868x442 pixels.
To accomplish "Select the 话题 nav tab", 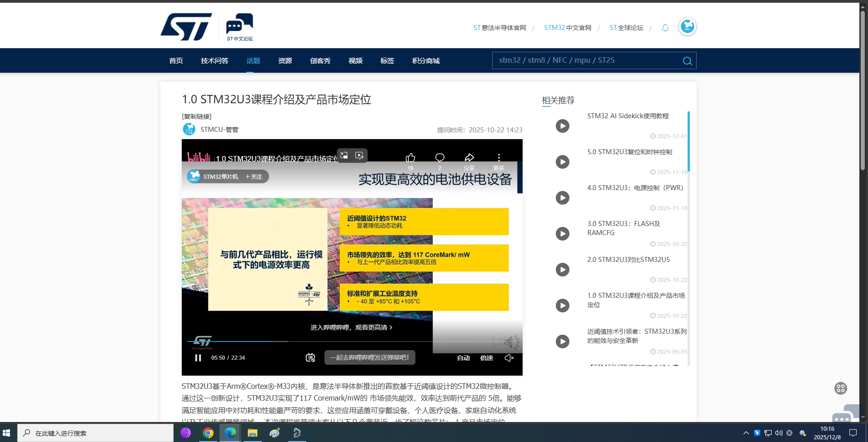I will click(253, 60).
